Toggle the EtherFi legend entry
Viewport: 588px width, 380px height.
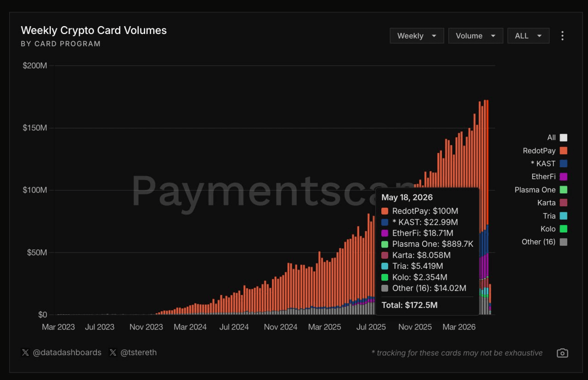pos(549,176)
